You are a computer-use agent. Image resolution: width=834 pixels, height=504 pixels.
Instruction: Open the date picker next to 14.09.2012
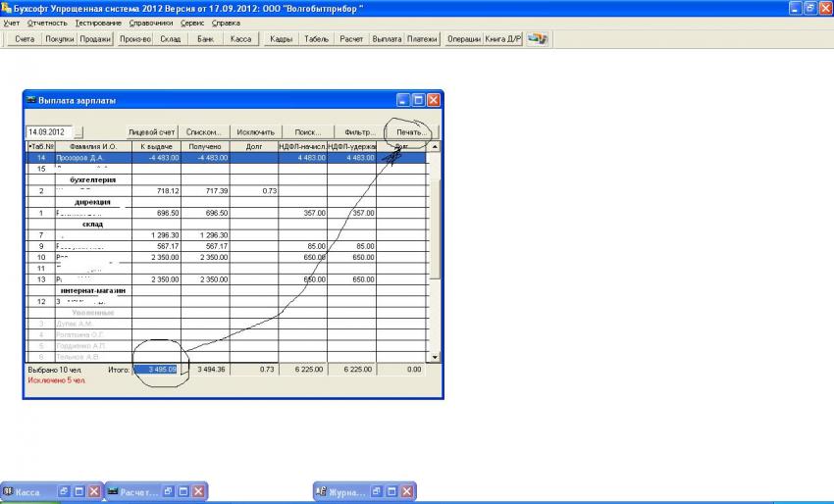coord(78,131)
